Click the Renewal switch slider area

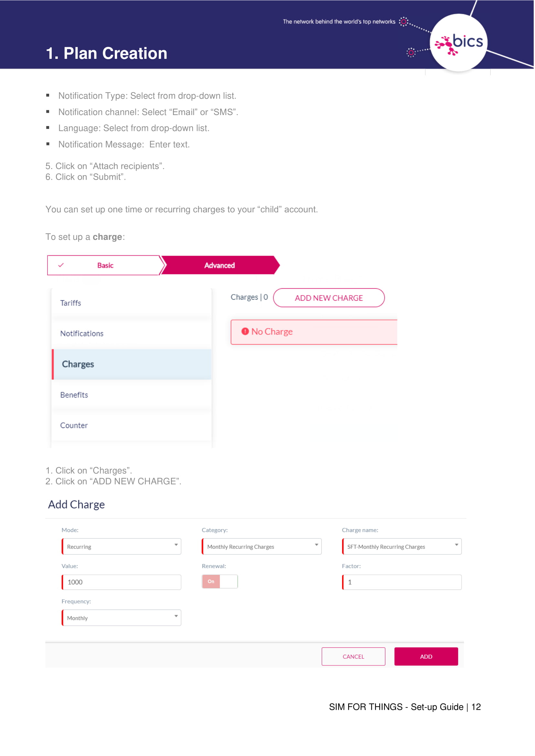(x=219, y=582)
